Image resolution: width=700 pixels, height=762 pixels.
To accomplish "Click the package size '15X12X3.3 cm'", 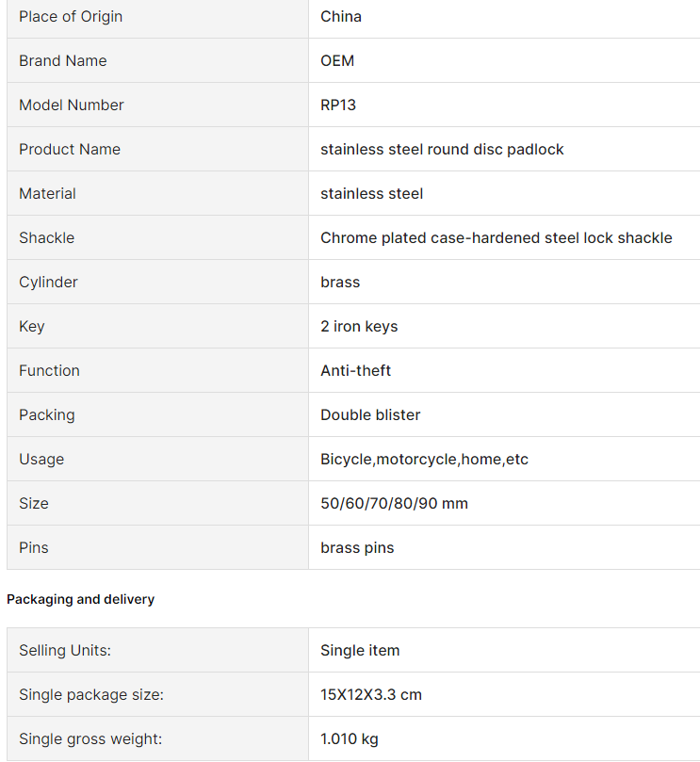I will tap(371, 695).
